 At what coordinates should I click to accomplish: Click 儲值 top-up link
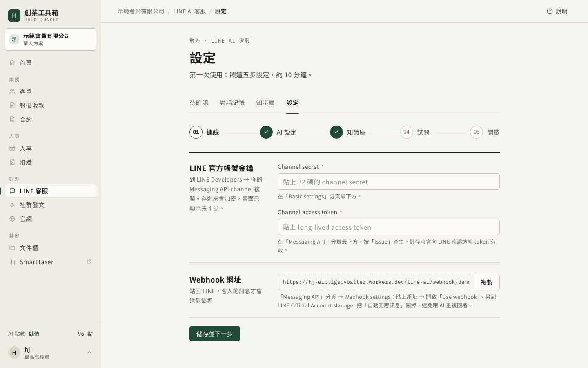(34, 334)
